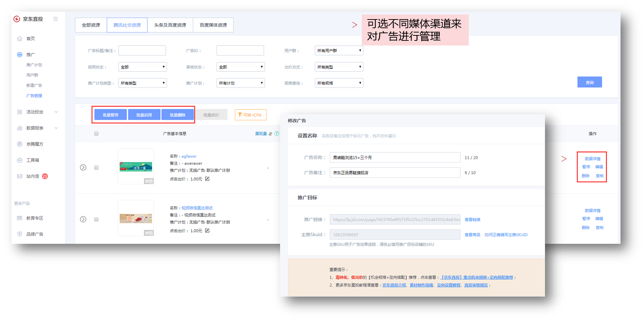644x320 pixels.
Task: Click the 推广 promotion icon
Action: pyautogui.click(x=20, y=55)
